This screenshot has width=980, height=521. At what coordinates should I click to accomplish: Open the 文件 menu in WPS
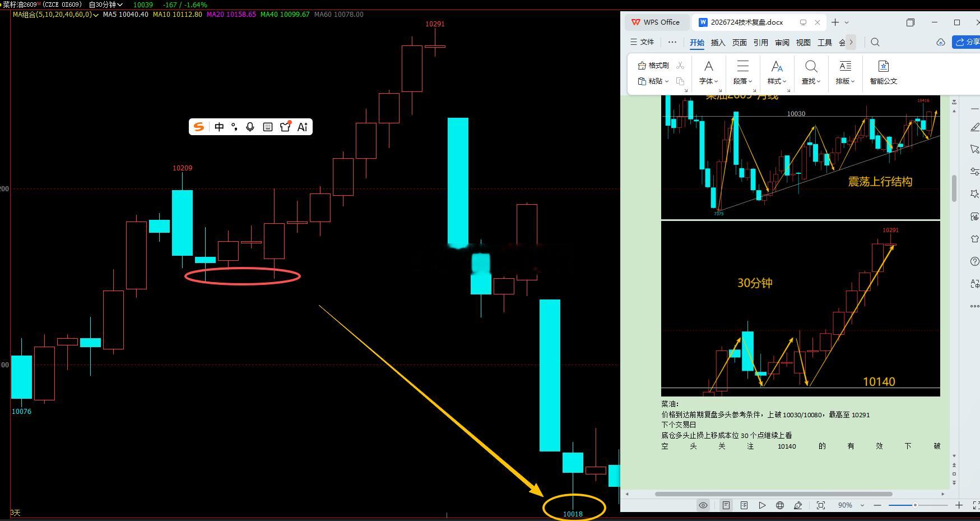pyautogui.click(x=642, y=42)
